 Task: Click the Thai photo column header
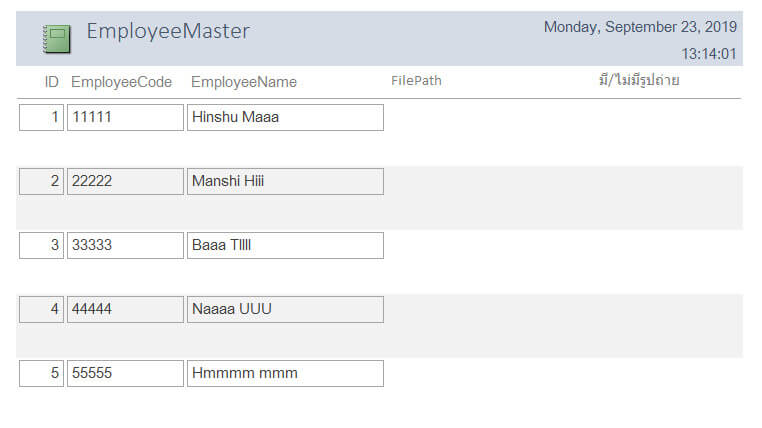click(x=639, y=80)
